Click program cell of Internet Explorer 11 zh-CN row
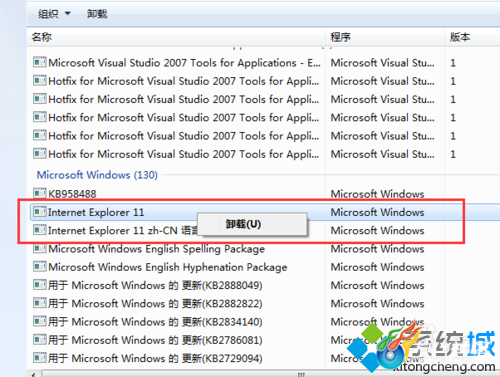The image size is (500, 377). pyautogui.click(x=377, y=231)
